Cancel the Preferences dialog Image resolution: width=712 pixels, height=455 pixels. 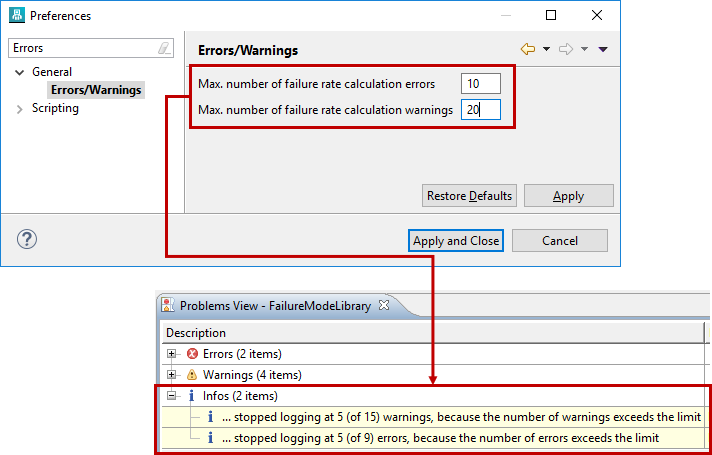559,241
